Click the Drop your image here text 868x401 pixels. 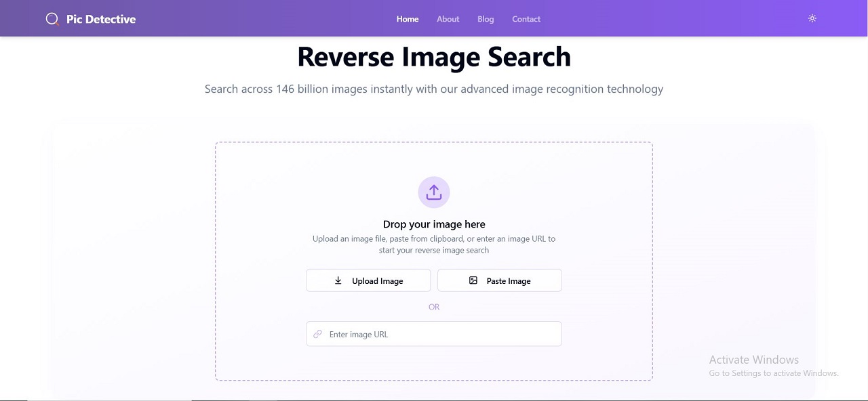point(434,224)
